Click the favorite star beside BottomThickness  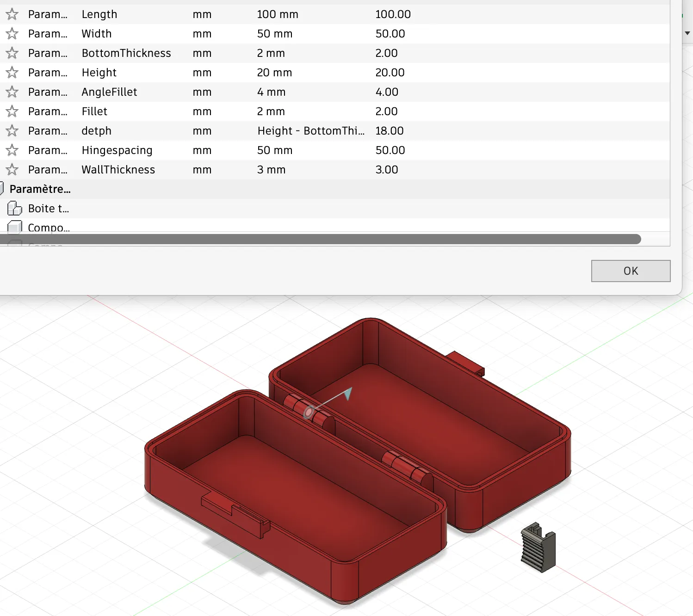pyautogui.click(x=12, y=53)
